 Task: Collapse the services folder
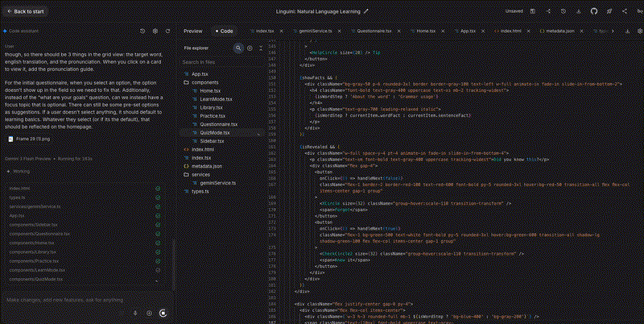[x=200, y=174]
